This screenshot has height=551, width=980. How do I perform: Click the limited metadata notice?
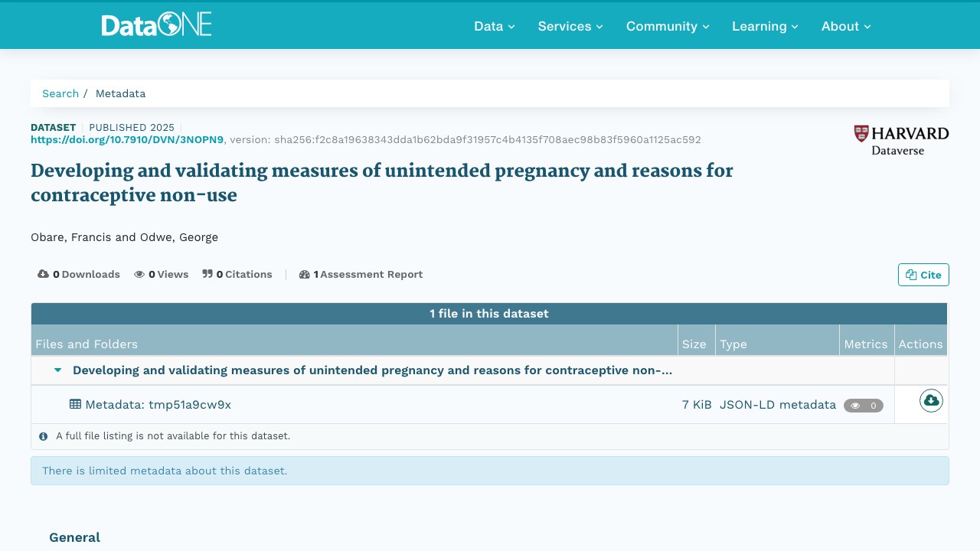(490, 471)
